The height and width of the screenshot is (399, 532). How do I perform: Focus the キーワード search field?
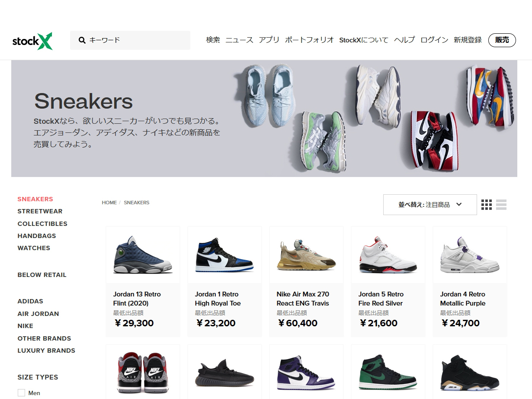130,40
